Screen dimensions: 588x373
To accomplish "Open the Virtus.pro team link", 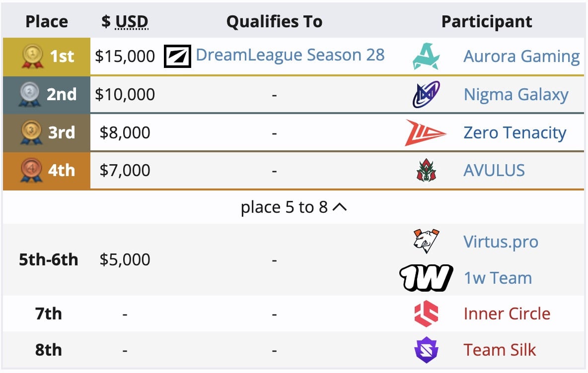I will coord(500,242).
